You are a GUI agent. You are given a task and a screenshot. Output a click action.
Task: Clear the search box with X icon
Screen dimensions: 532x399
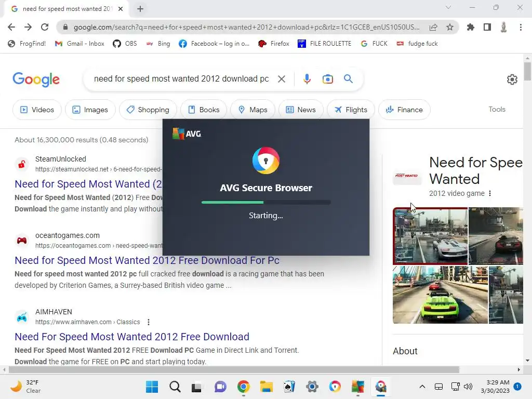click(281, 79)
